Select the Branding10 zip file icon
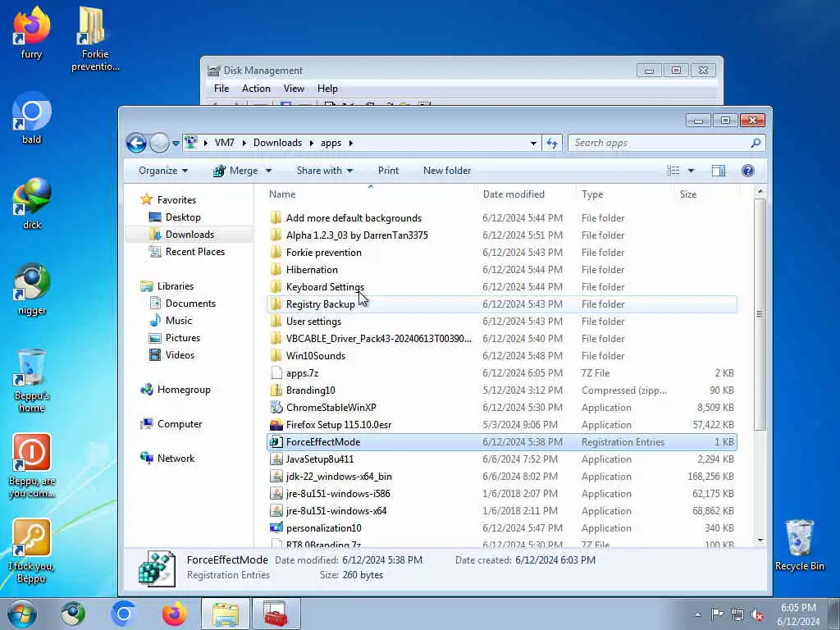Viewport: 840px width, 630px height. pyautogui.click(x=276, y=390)
